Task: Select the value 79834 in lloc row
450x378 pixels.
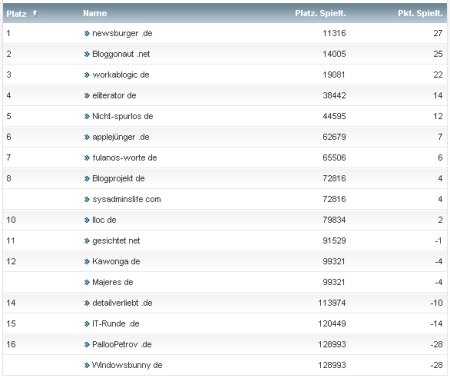Action: 334,220
